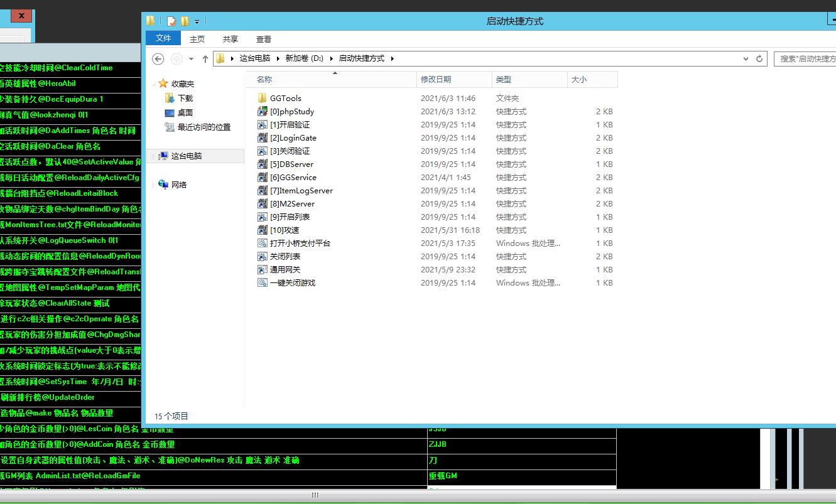Viewport: 836px width, 504px height.
Task: Open the 文件 ribbon tab
Action: point(163,38)
